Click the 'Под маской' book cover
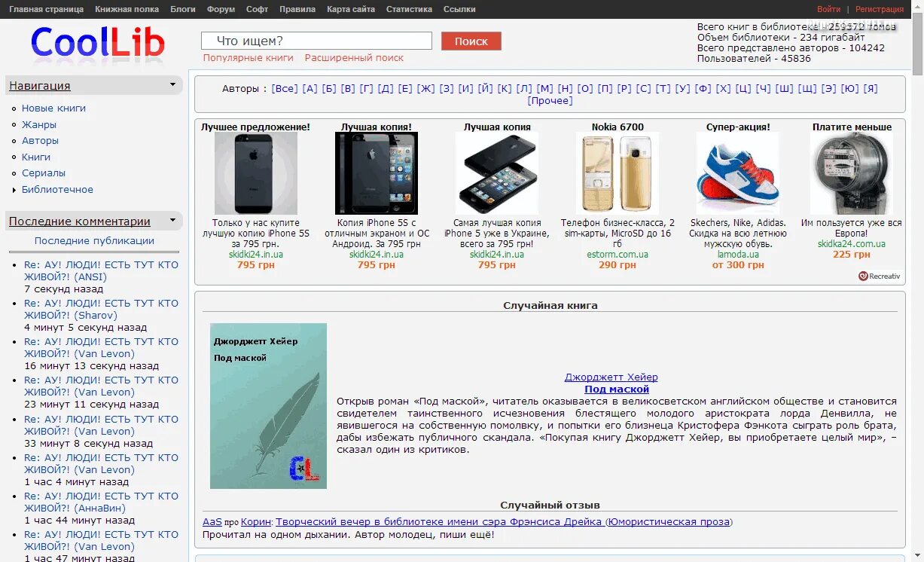 268,406
